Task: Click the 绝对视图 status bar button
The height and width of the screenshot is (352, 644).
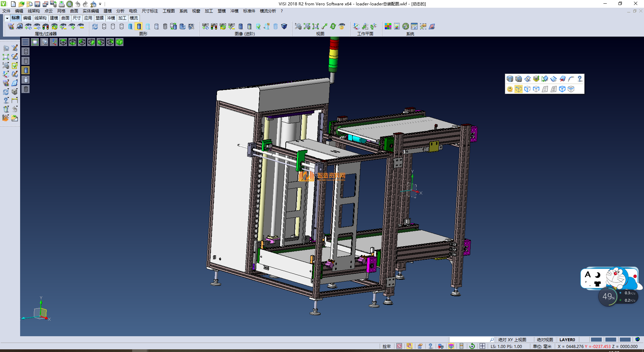Action: point(545,340)
